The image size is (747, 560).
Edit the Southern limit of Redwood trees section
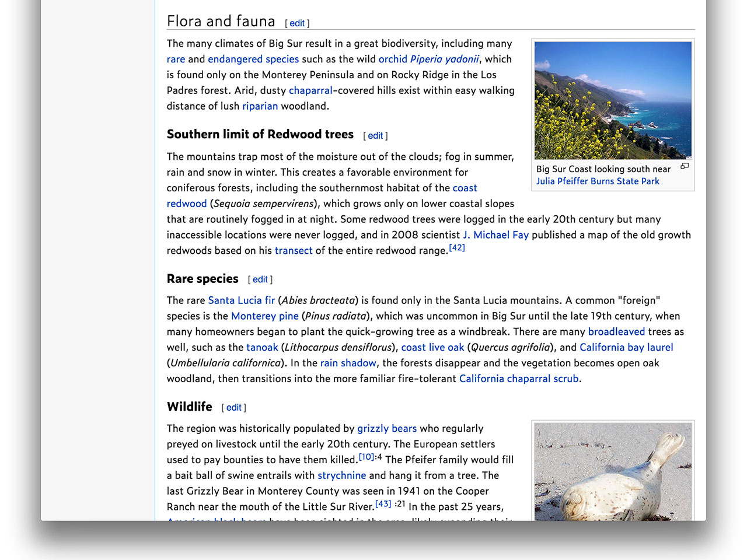point(375,136)
